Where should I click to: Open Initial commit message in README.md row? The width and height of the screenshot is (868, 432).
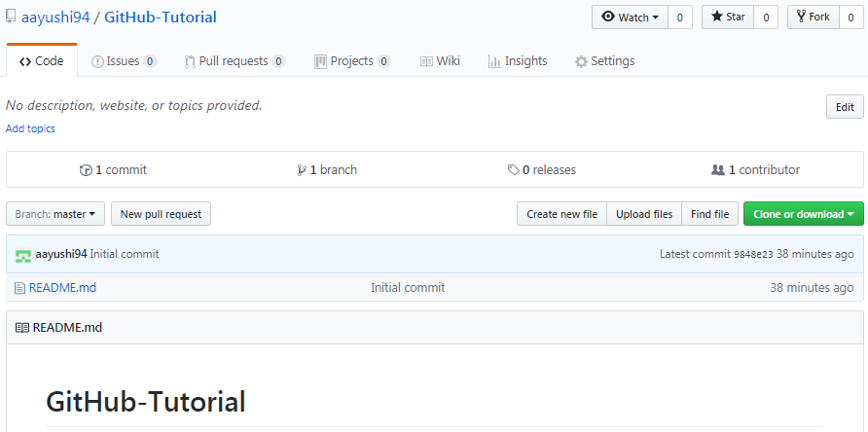[408, 288]
